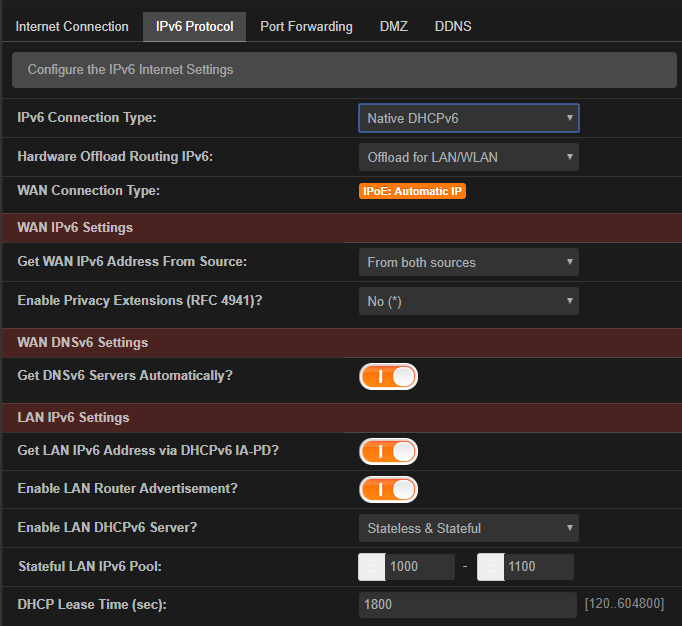Open the Port Forwarding tab
682x626 pixels.
[306, 27]
